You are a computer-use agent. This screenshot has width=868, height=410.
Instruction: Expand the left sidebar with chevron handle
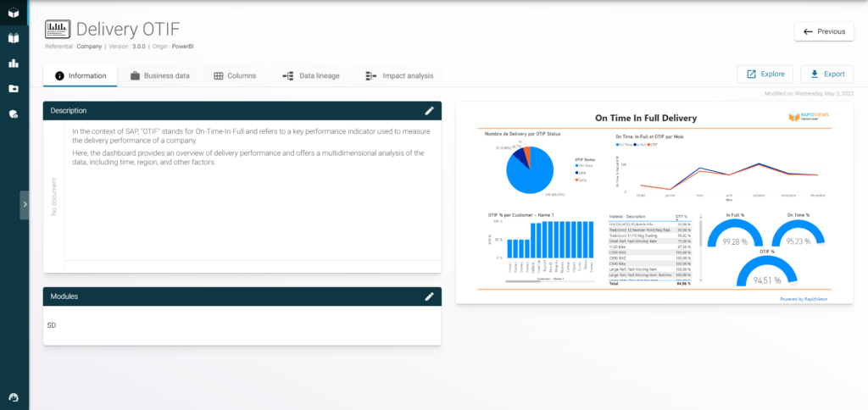(x=25, y=204)
